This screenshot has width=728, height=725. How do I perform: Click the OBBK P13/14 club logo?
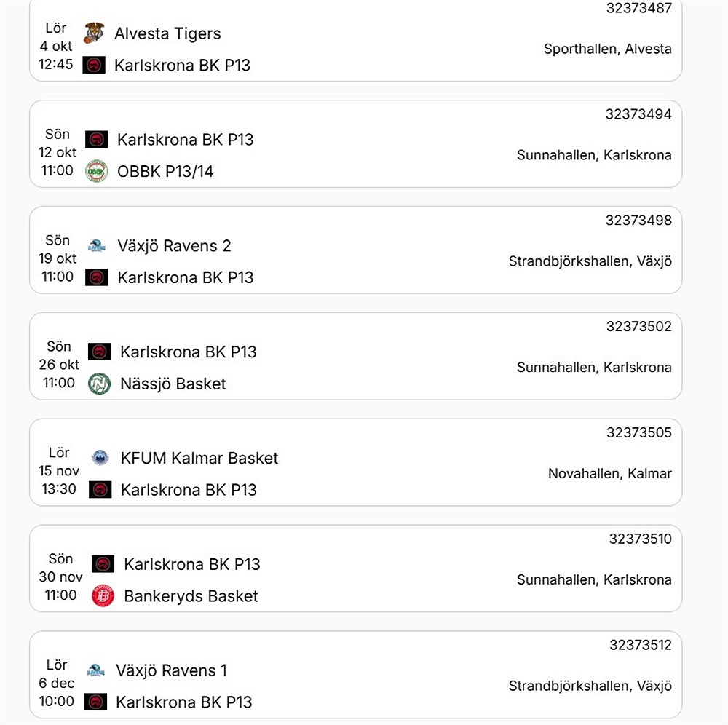(x=97, y=172)
